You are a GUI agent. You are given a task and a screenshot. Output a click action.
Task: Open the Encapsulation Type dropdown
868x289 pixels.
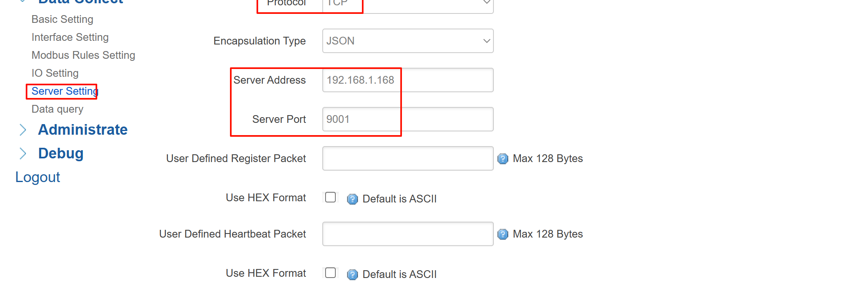(408, 41)
